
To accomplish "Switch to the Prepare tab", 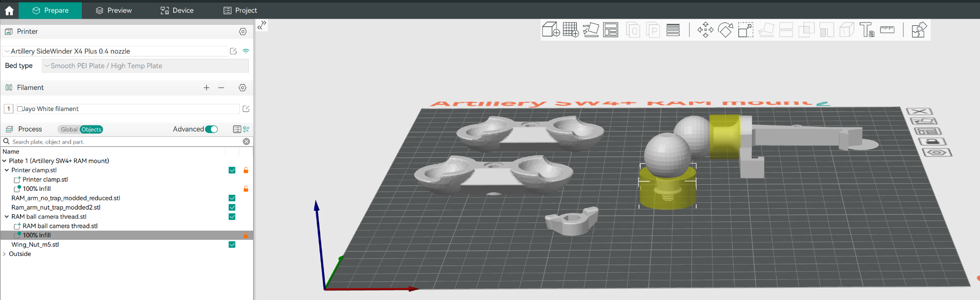I will point(50,11).
